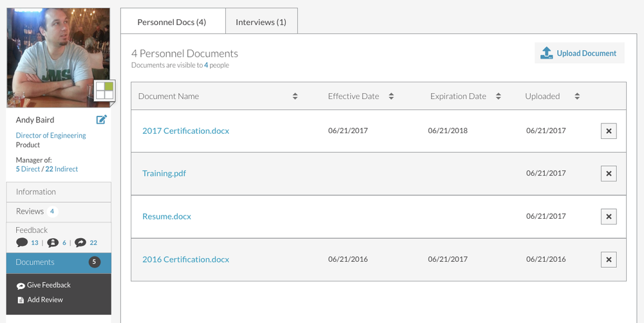Open the Resume.docx document

pos(166,216)
